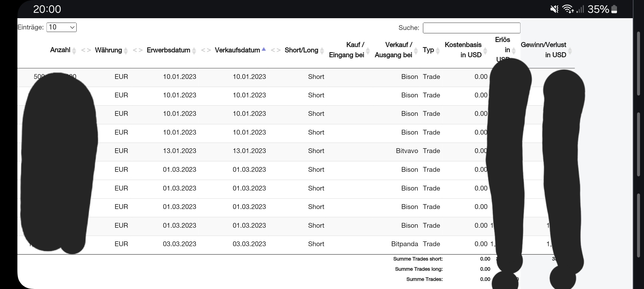The width and height of the screenshot is (644, 289).
Task: Sort table by Anzahl column
Action: pyautogui.click(x=74, y=51)
